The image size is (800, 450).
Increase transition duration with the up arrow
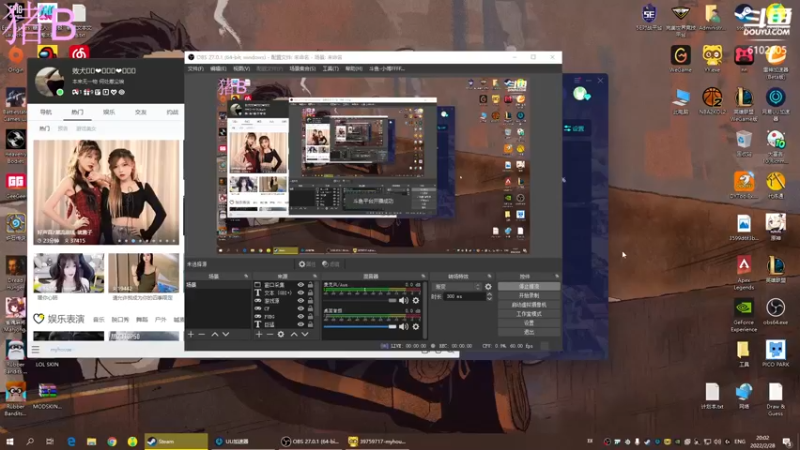pyautogui.click(x=489, y=294)
